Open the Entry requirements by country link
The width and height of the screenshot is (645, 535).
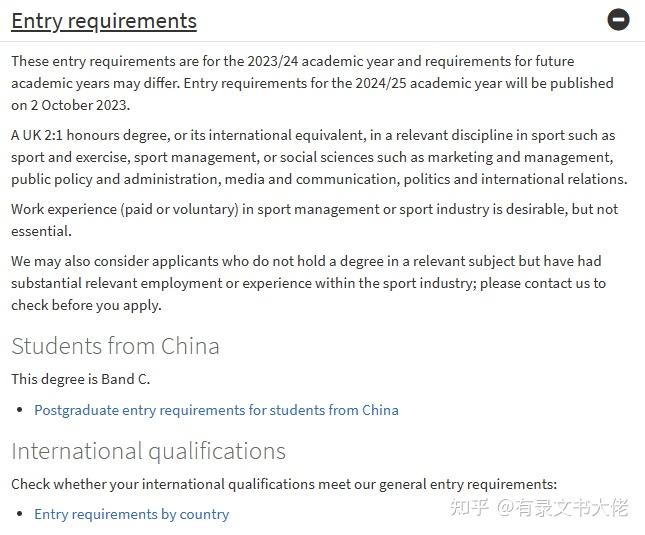point(132,514)
